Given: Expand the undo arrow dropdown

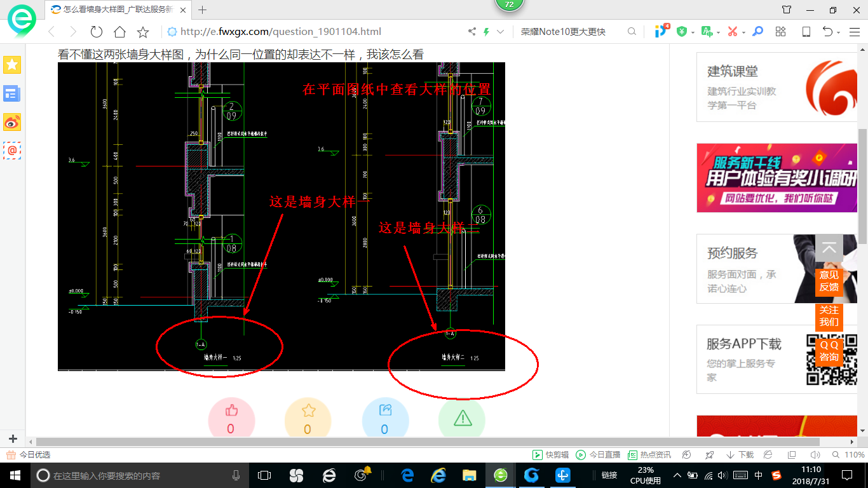Looking at the screenshot, I should click(x=839, y=32).
